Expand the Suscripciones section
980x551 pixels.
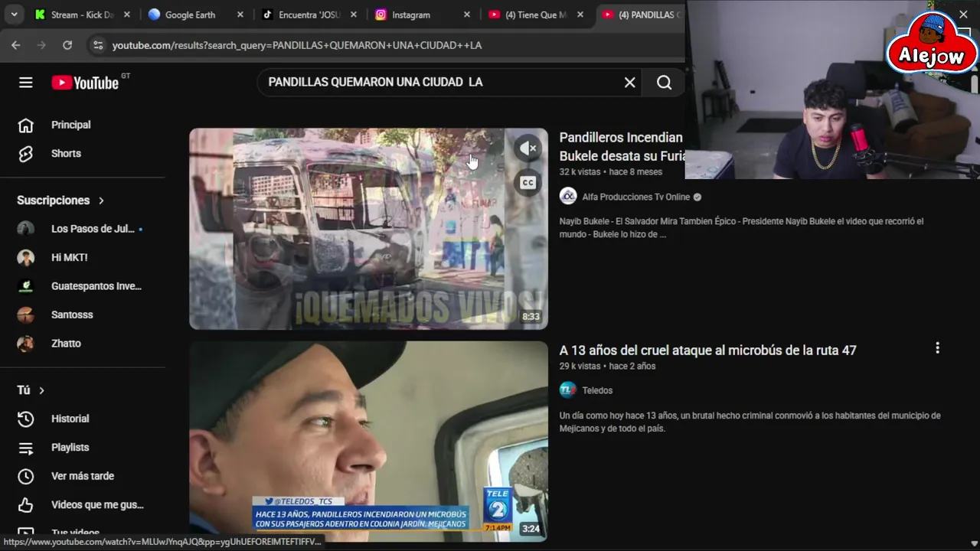60,201
